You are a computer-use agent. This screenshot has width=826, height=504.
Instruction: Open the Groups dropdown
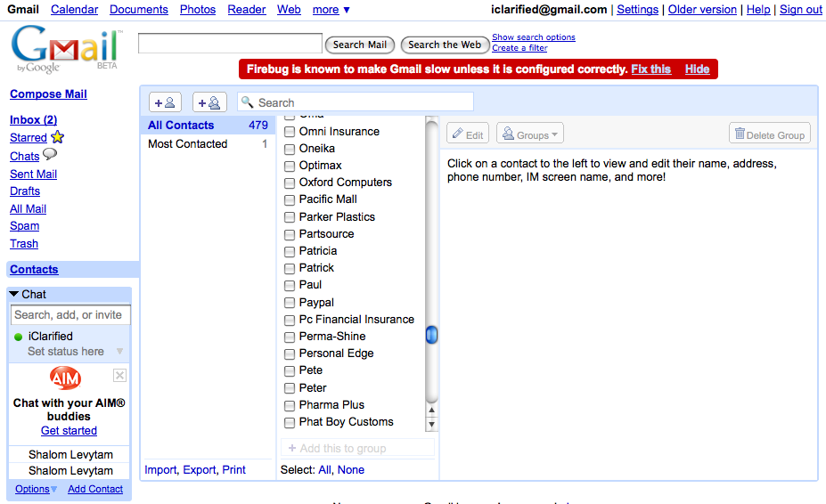pos(530,134)
